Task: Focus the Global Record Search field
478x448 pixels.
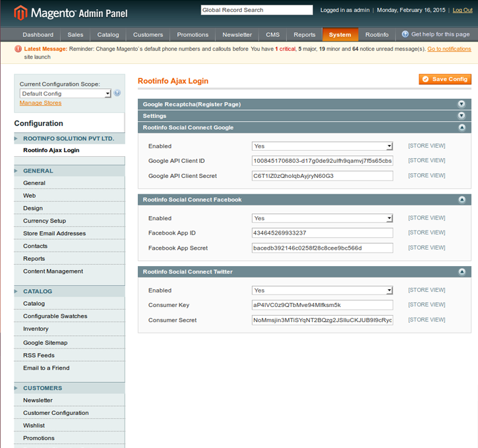Action: click(256, 10)
